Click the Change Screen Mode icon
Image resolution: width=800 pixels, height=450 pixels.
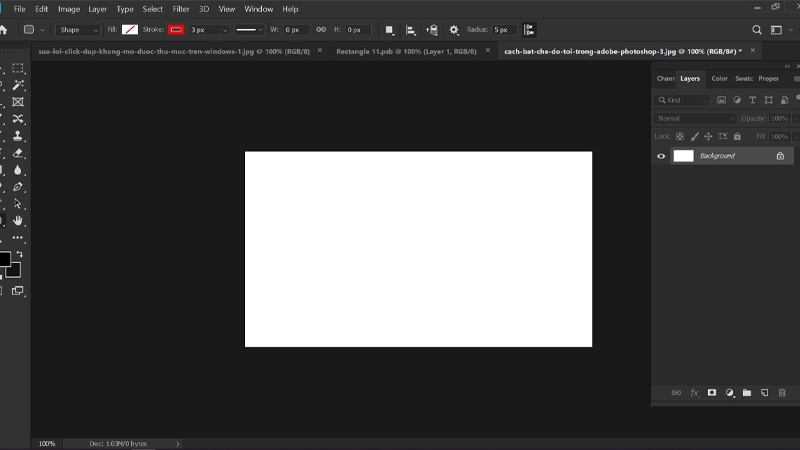pyautogui.click(x=18, y=290)
